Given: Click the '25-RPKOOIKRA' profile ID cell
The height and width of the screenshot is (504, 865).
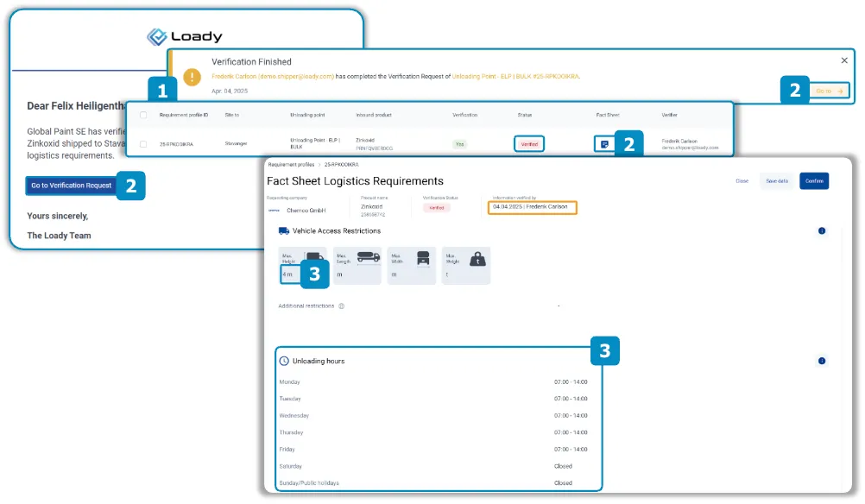Looking at the screenshot, I should [176, 144].
